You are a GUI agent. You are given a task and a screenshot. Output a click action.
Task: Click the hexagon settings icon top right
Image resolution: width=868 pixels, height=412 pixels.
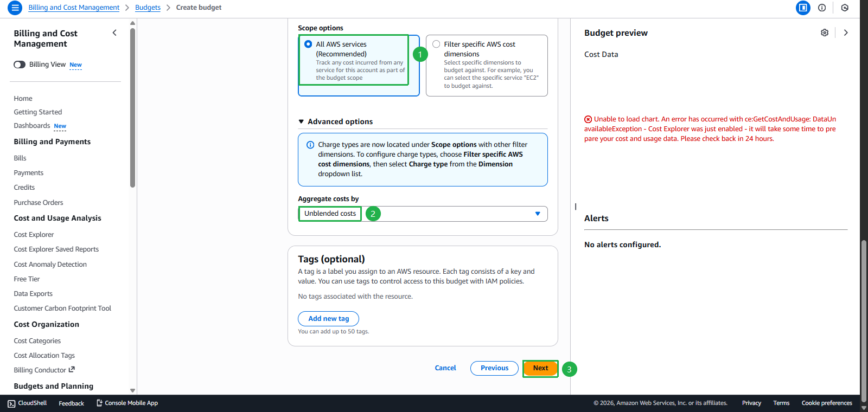(845, 8)
